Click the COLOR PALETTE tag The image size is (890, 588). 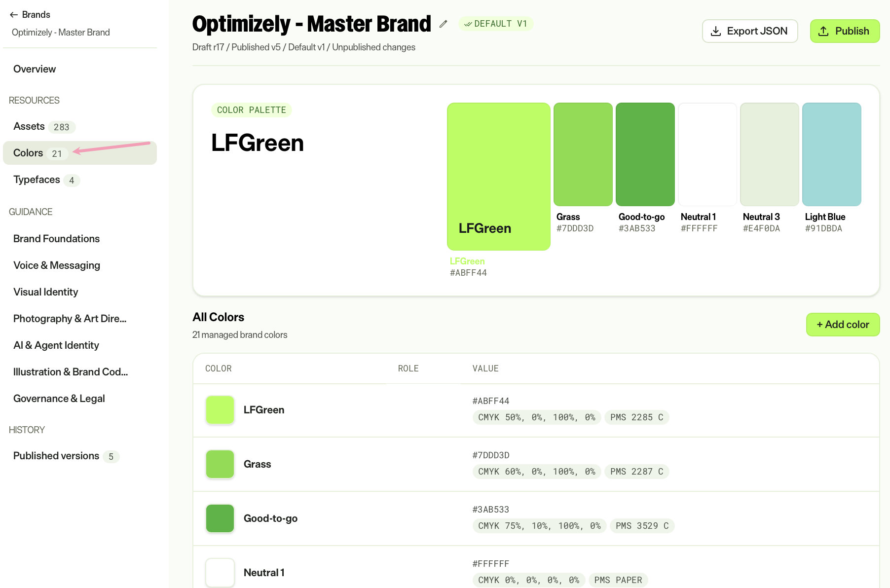tap(252, 110)
